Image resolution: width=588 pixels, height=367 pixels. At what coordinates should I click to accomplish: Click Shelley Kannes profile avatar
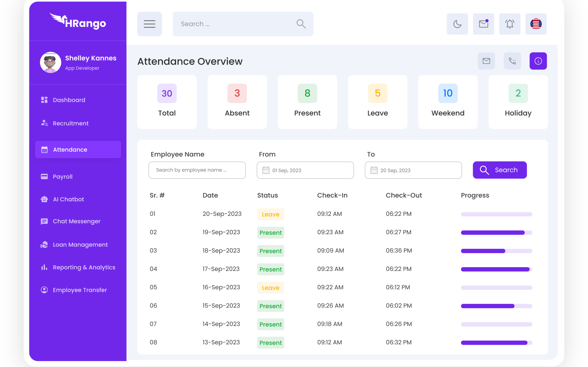coord(51,62)
